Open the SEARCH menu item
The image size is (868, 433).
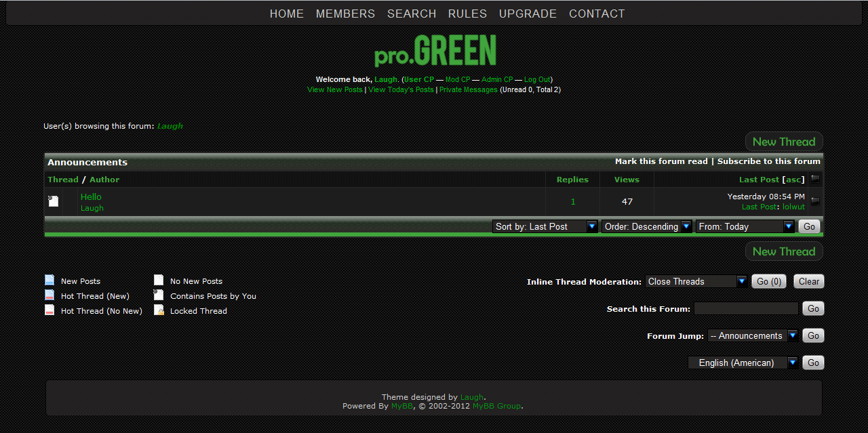(x=412, y=14)
